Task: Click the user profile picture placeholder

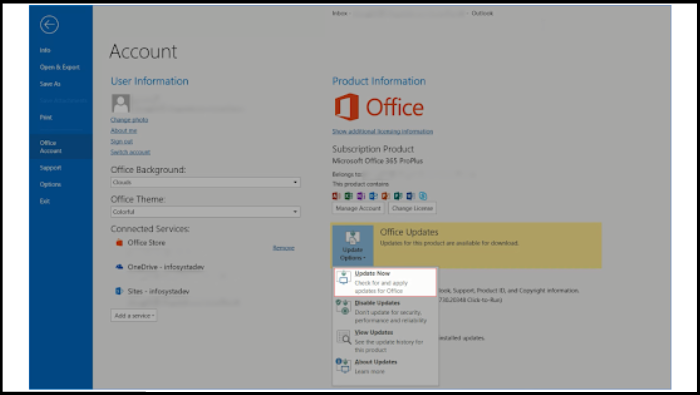Action: (121, 103)
